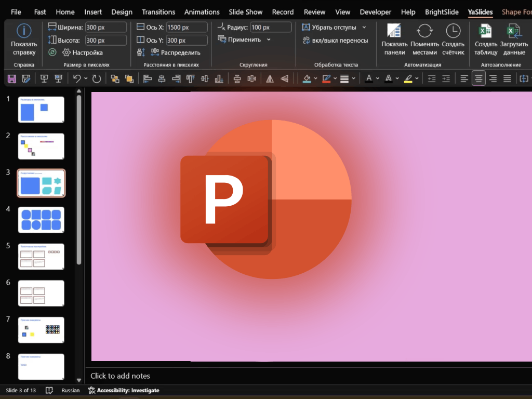Click the Радиус radius input field

[271, 27]
